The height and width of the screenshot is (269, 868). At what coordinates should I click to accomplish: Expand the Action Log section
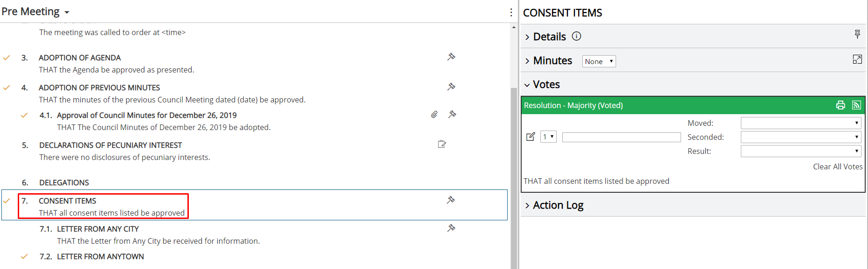(x=554, y=205)
